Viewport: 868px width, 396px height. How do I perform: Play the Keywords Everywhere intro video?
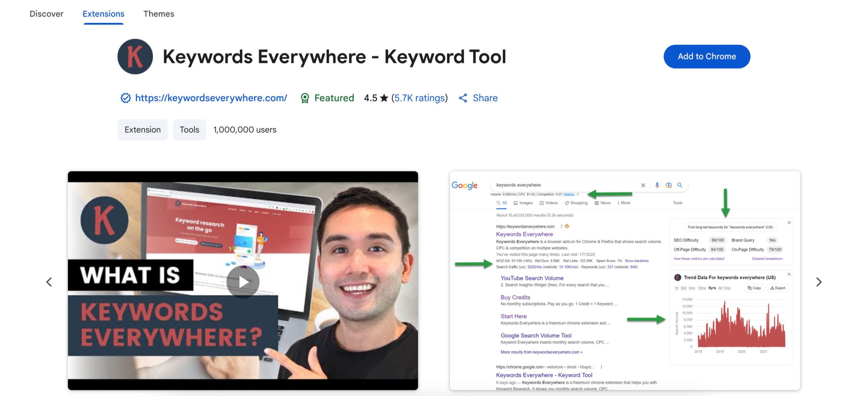[243, 282]
